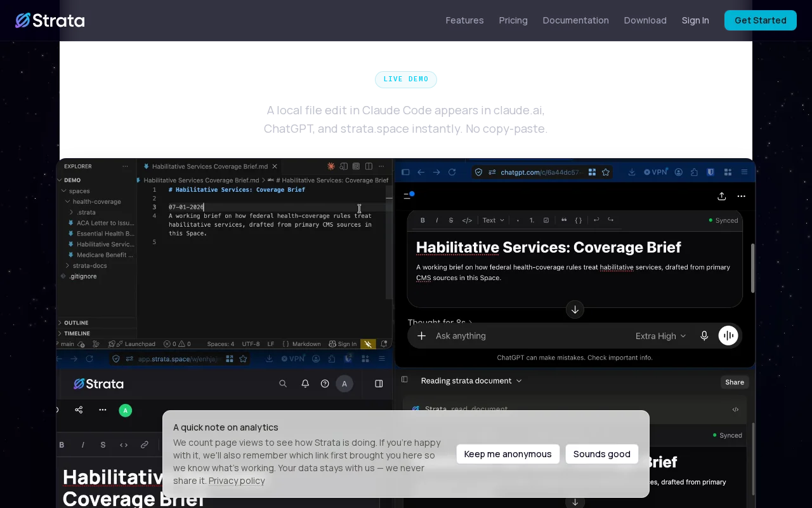
Task: Split the VS Code editor right
Action: [x=369, y=166]
